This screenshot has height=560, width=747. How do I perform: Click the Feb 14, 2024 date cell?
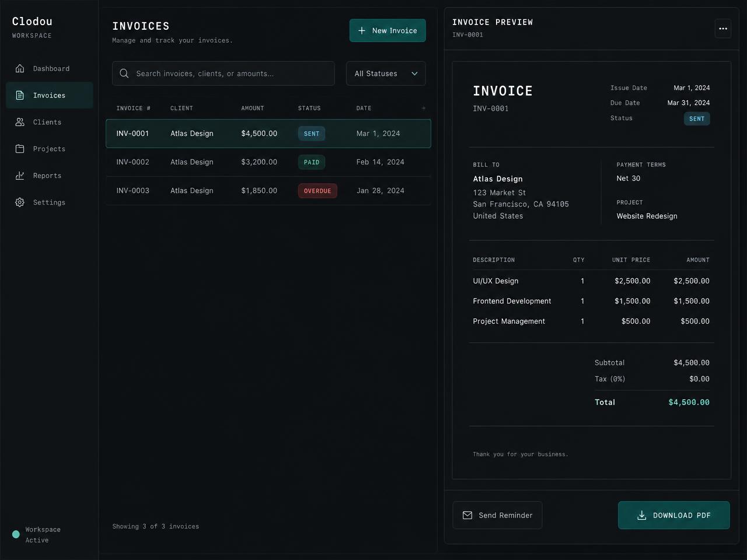[381, 162]
